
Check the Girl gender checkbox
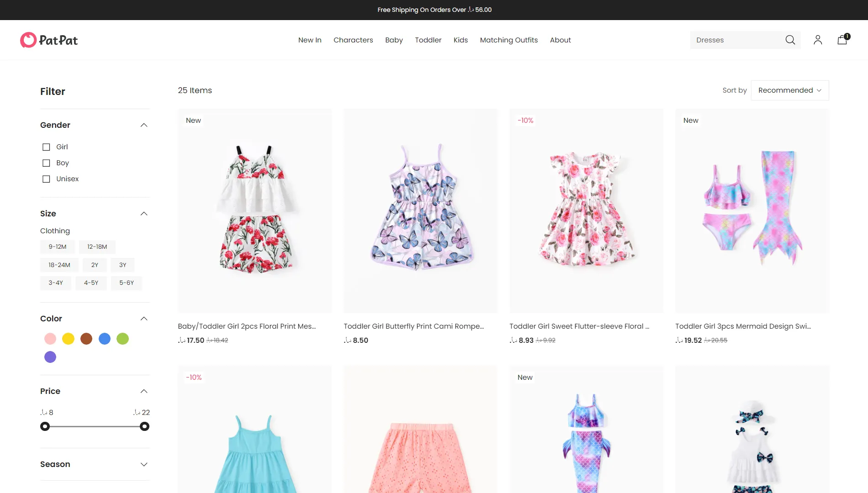pyautogui.click(x=46, y=147)
